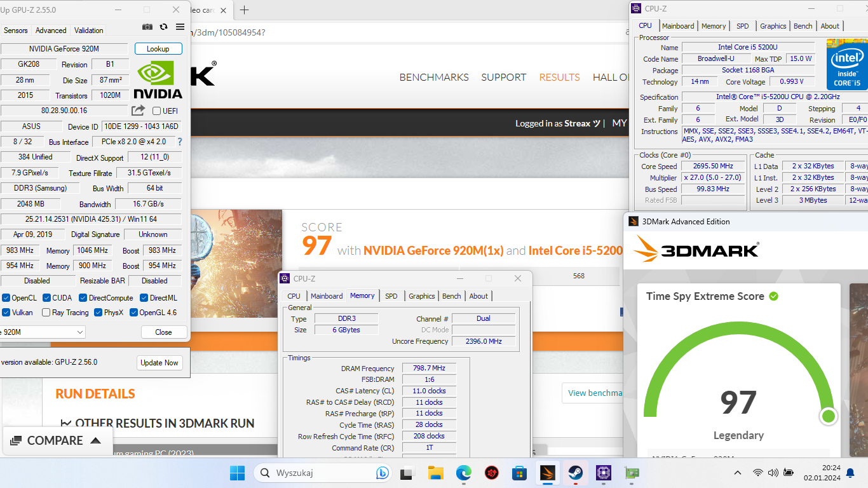Open Mainboard tab in top CPU-Z window
The image size is (868, 488).
[x=678, y=26]
